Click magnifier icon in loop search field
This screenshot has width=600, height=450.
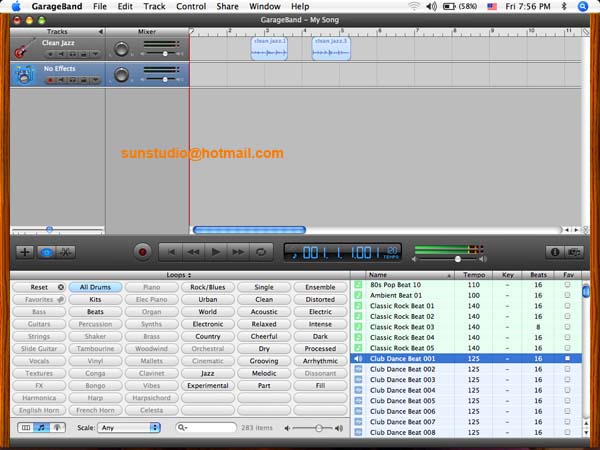point(182,428)
